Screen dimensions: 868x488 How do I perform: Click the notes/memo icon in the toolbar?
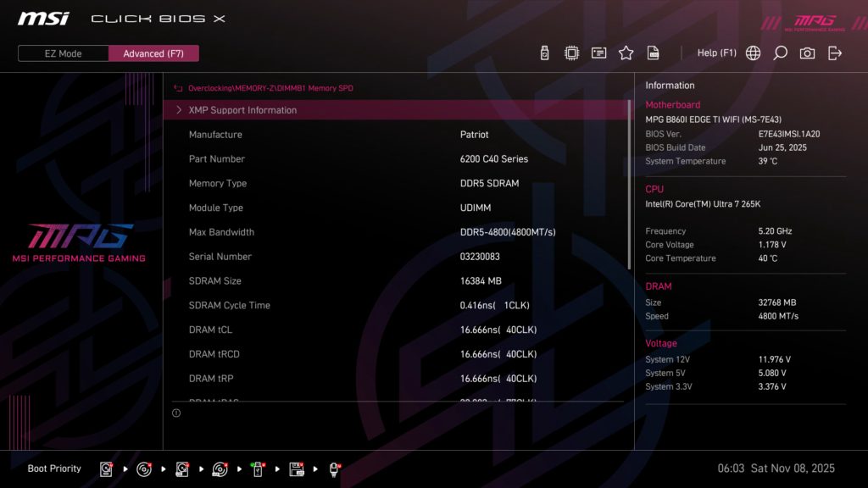click(598, 52)
